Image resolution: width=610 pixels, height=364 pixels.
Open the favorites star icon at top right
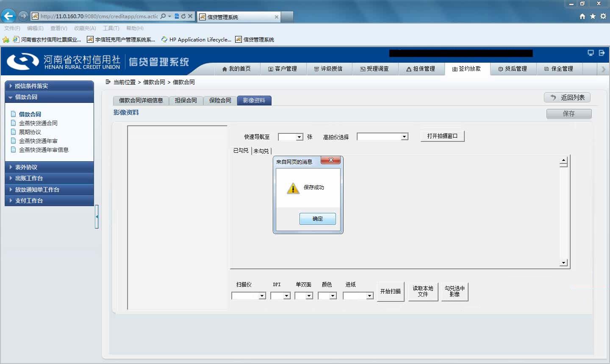(x=593, y=16)
